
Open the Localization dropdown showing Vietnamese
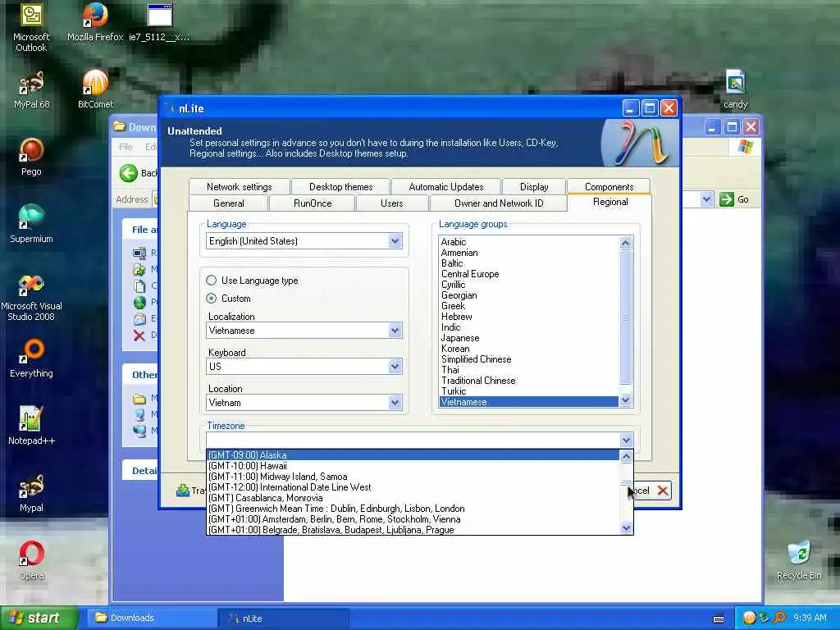[395, 331]
